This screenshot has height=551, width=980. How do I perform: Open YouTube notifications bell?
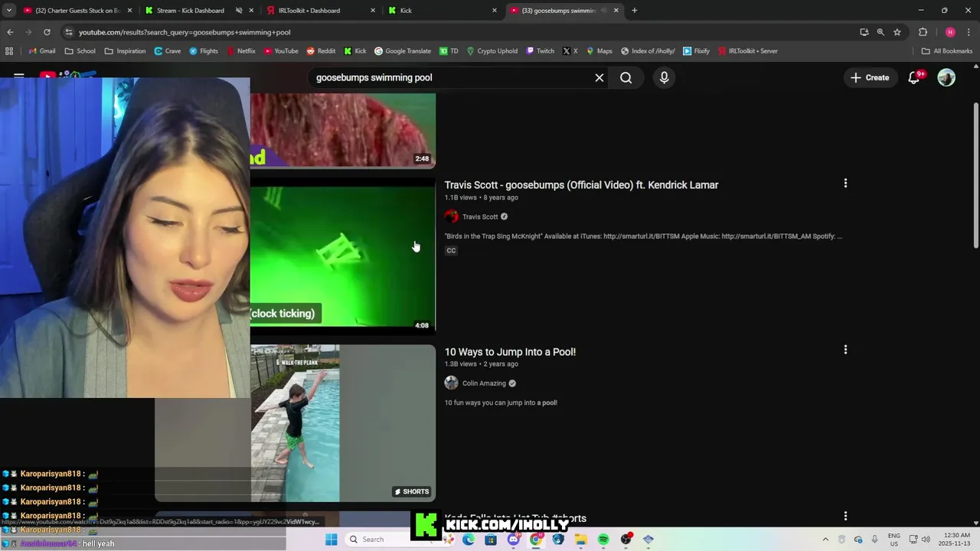914,77
